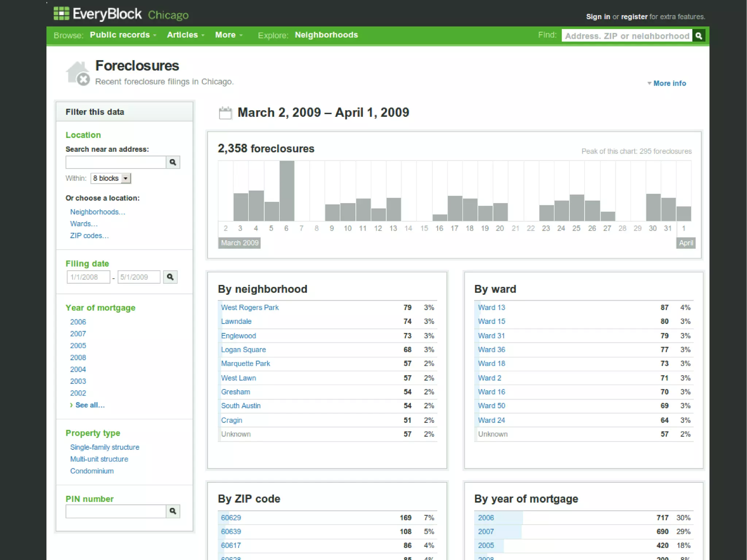
Task: Click the West Rogers Park neighborhood link
Action: click(249, 308)
